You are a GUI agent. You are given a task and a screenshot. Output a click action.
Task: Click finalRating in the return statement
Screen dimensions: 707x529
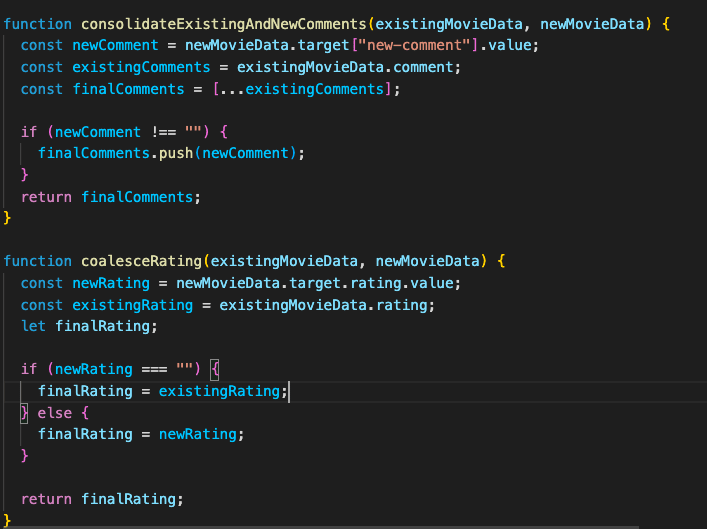[129, 499]
